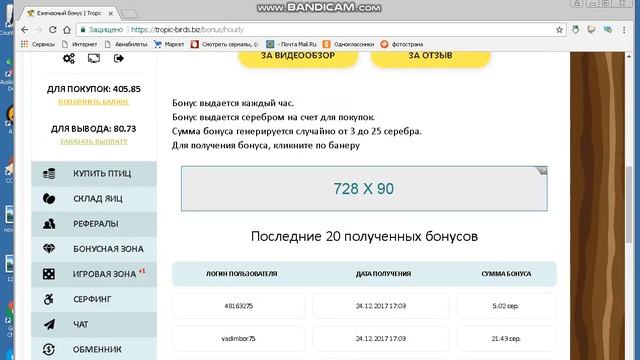Click the 728 X 90 banner for bonus
Screen dimensions: 640x360
(x=364, y=189)
